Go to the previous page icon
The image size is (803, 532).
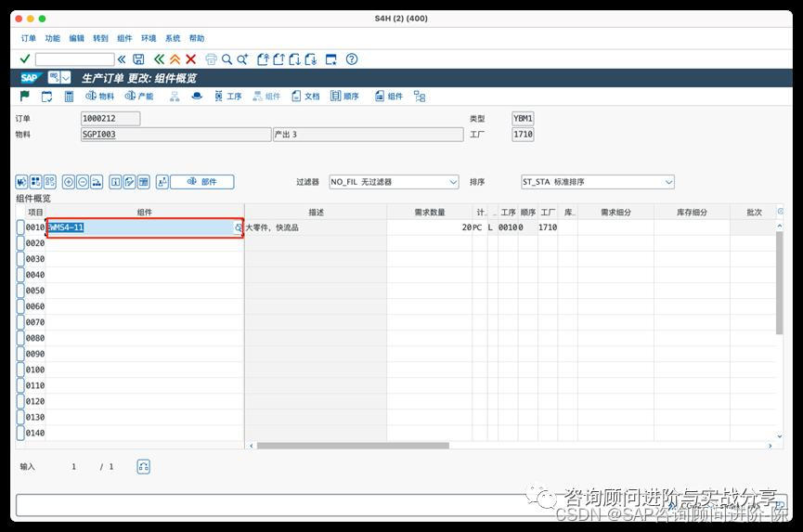(278, 59)
